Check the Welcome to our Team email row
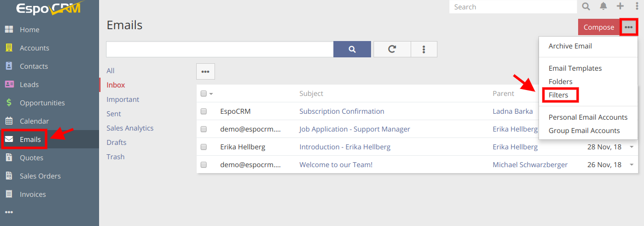Screen dimensions: 644x226 click(204, 165)
